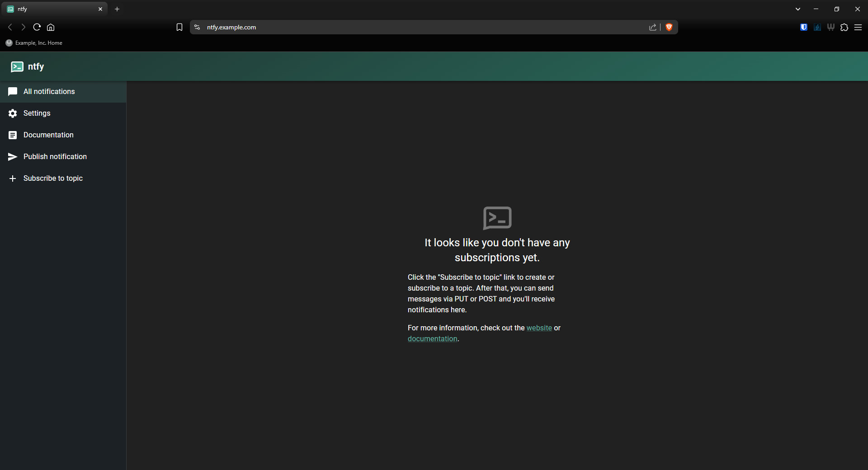Image resolution: width=868 pixels, height=470 pixels.
Task: Click the plus icon for Subscribe to topic
Action: tap(13, 179)
